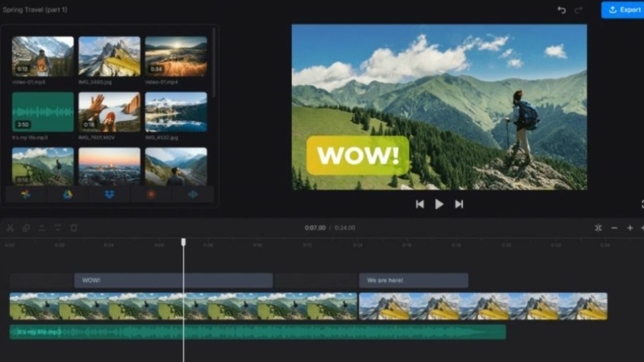This screenshot has width=644, height=362.
Task: Select the green audio track in the timeline
Action: click(258, 332)
